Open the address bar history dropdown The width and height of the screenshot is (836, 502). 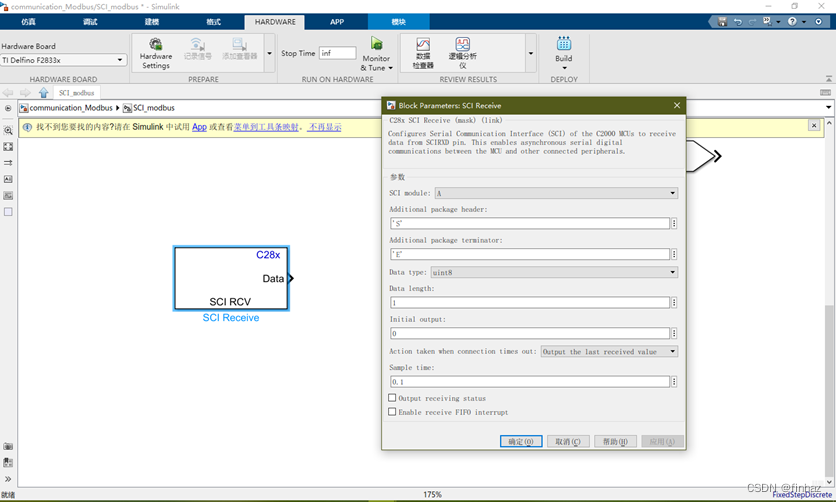coord(829,107)
